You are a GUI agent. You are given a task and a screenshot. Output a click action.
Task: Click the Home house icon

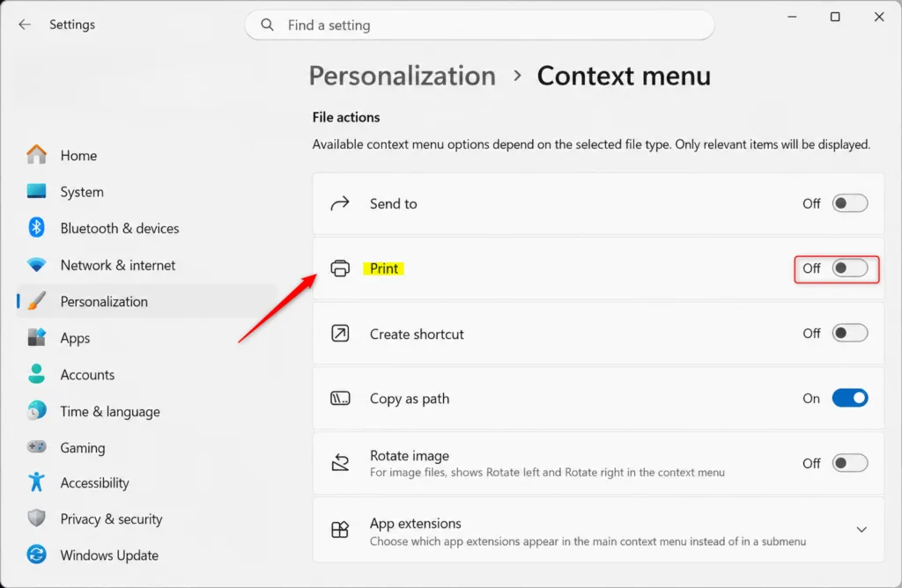click(x=36, y=155)
